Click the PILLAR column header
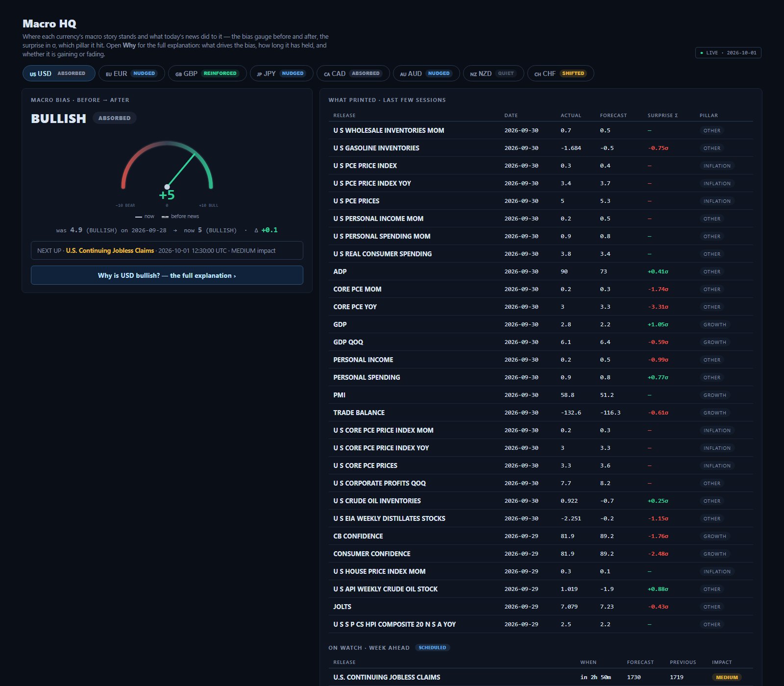The width and height of the screenshot is (784, 686). 709,116
